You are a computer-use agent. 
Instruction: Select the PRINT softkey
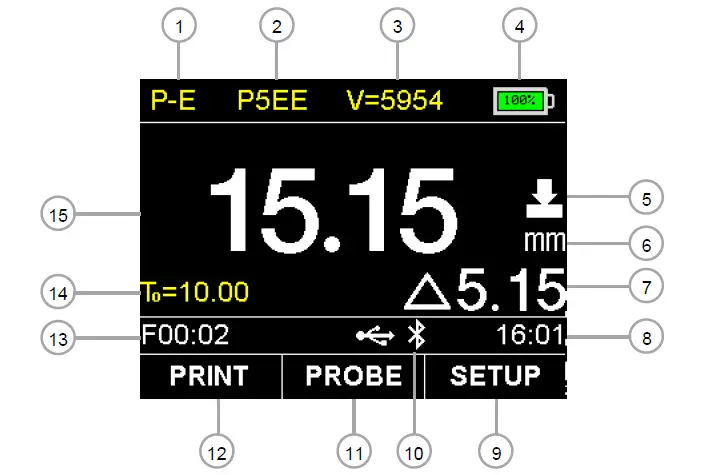[x=210, y=376]
